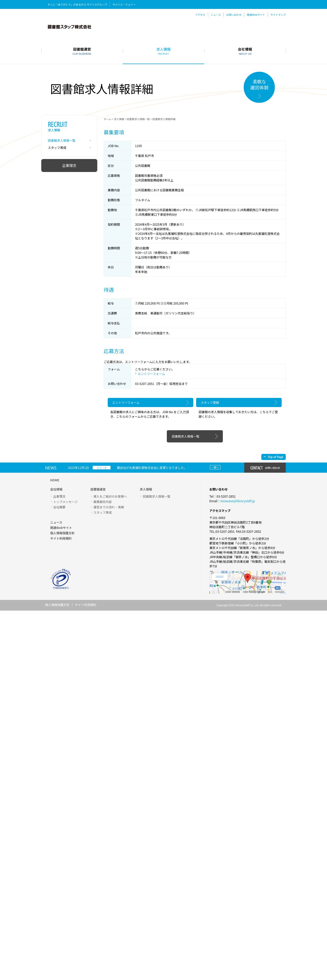Click chevron on スタッフ登録 blue button
Viewport: 327px width, 980px height.
pyautogui.click(x=276, y=402)
